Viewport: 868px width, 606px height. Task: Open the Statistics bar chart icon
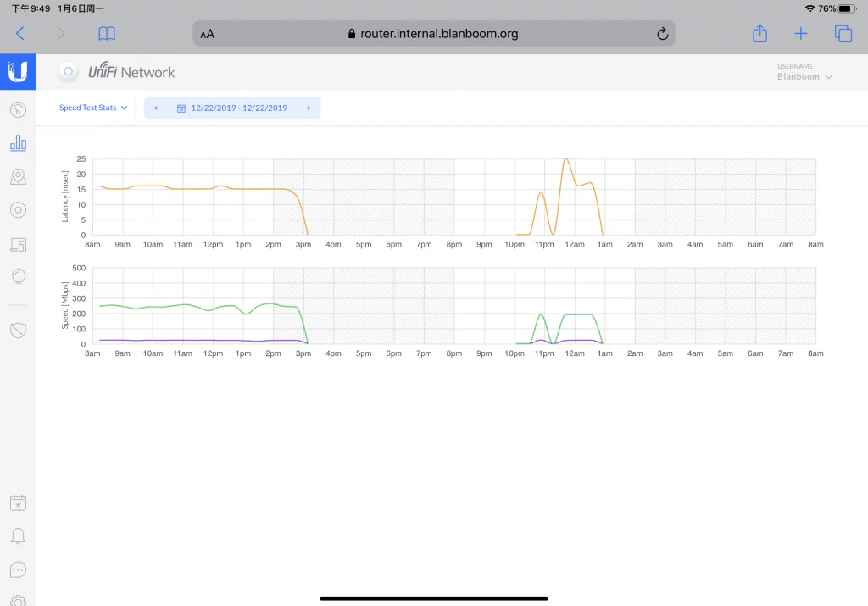(19, 142)
